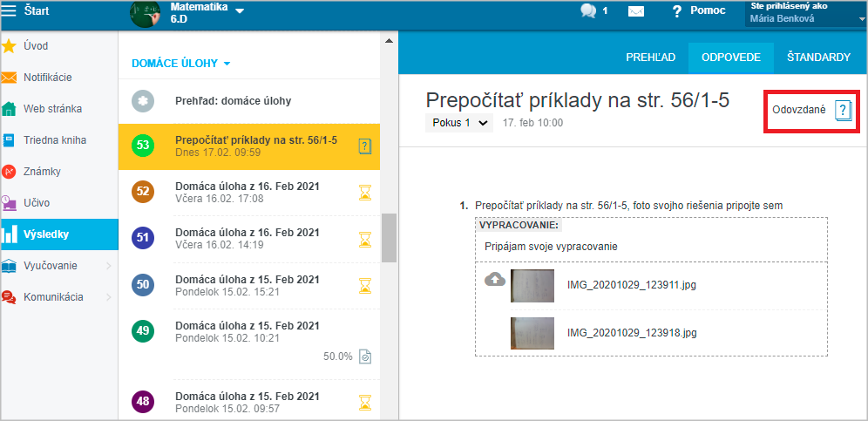The image size is (868, 421).
Task: Click the Výsledky bar chart icon
Action: click(x=9, y=234)
